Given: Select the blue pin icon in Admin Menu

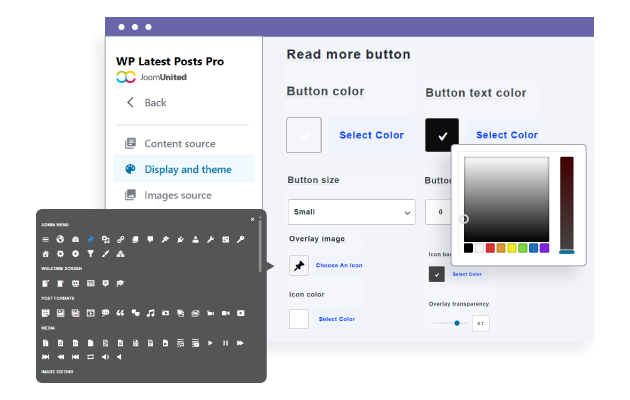Looking at the screenshot, I should coord(89,239).
